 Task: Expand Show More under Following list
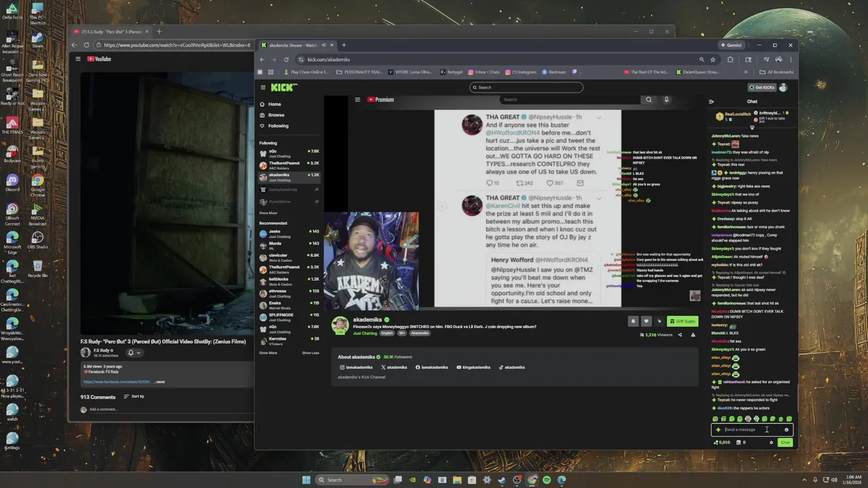coord(268,213)
